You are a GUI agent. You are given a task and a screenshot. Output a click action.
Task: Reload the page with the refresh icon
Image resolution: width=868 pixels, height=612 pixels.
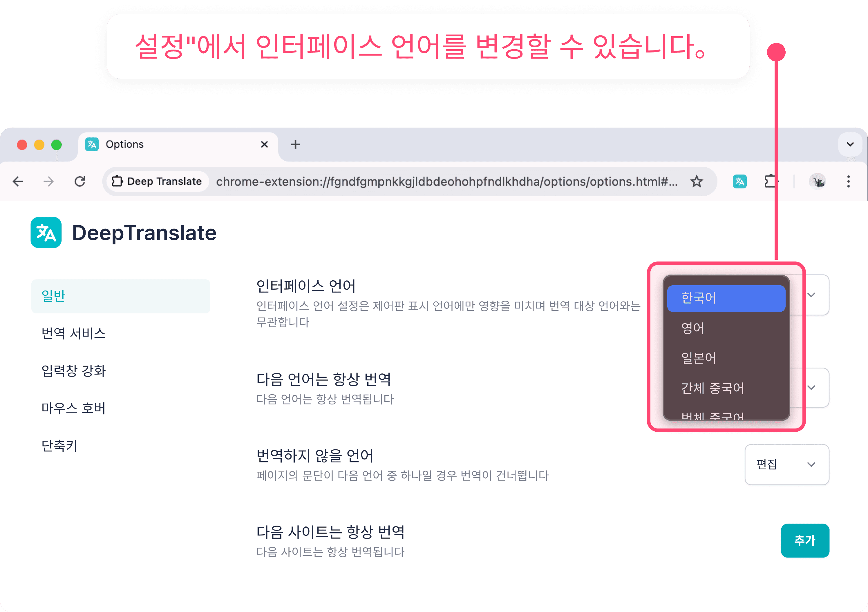point(80,182)
